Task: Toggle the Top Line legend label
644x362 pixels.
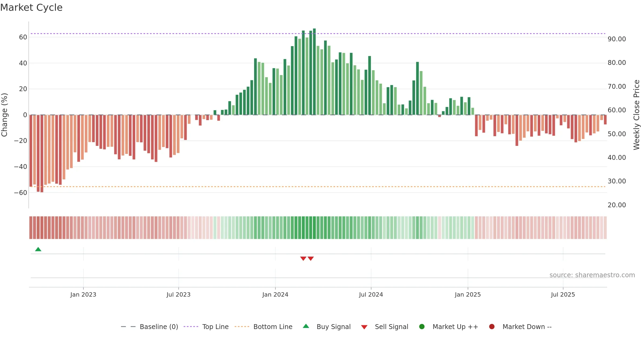Action: point(215,327)
